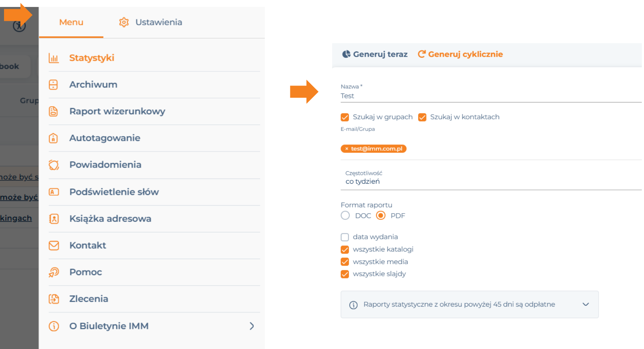Expand O Biuletynie IMM submenu chevron
Screen dimensions: 644x349
pyautogui.click(x=252, y=326)
